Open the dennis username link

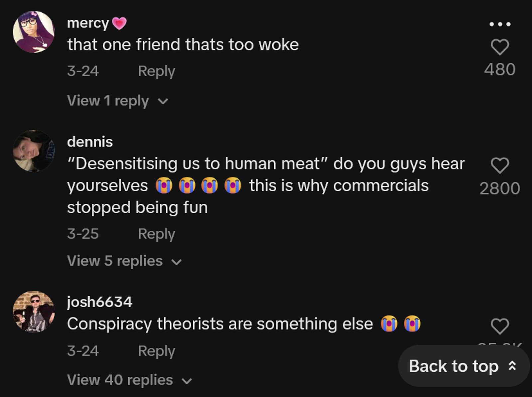click(x=90, y=142)
